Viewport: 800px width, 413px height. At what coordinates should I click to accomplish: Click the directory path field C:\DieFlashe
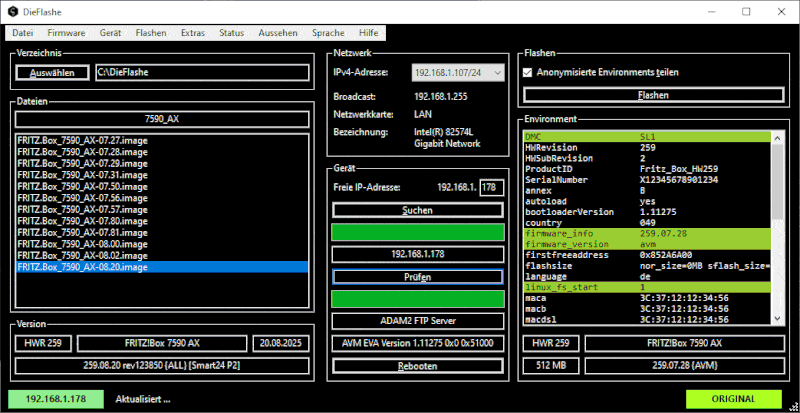click(204, 73)
